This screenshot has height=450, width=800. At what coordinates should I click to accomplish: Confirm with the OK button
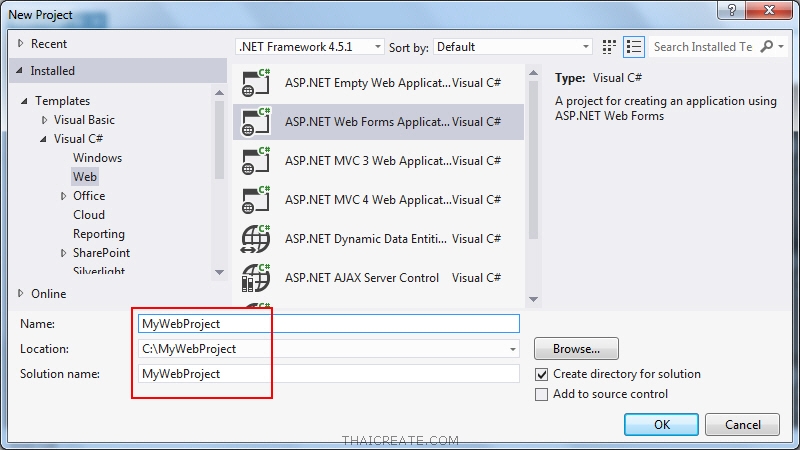pyautogui.click(x=661, y=424)
